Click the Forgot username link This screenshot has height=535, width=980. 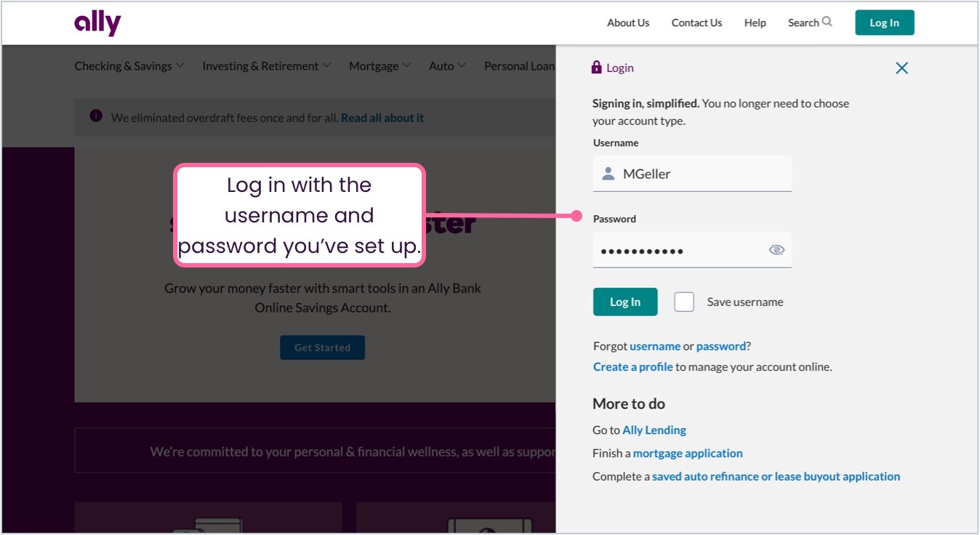[x=655, y=346]
